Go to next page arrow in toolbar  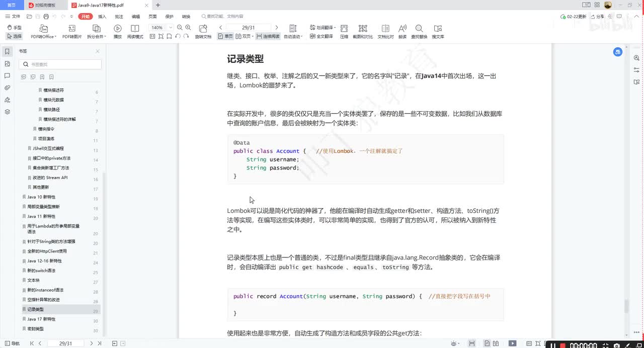(x=276, y=27)
